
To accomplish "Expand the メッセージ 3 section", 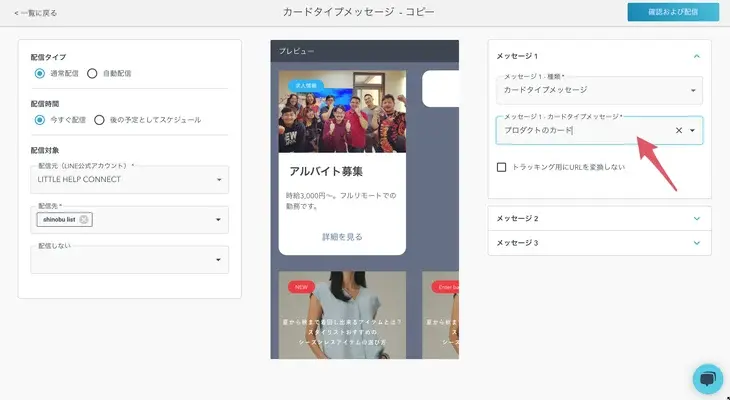I will coord(696,243).
